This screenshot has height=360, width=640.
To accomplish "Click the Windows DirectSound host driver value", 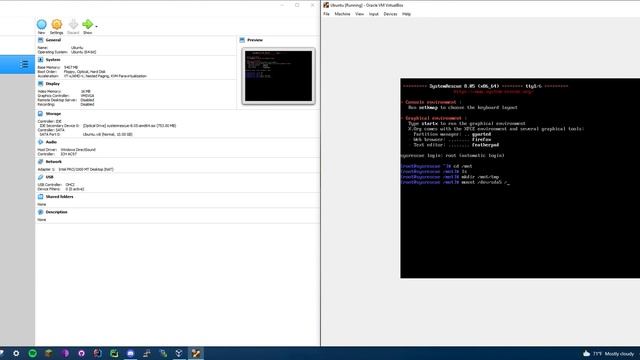I will coord(78,150).
